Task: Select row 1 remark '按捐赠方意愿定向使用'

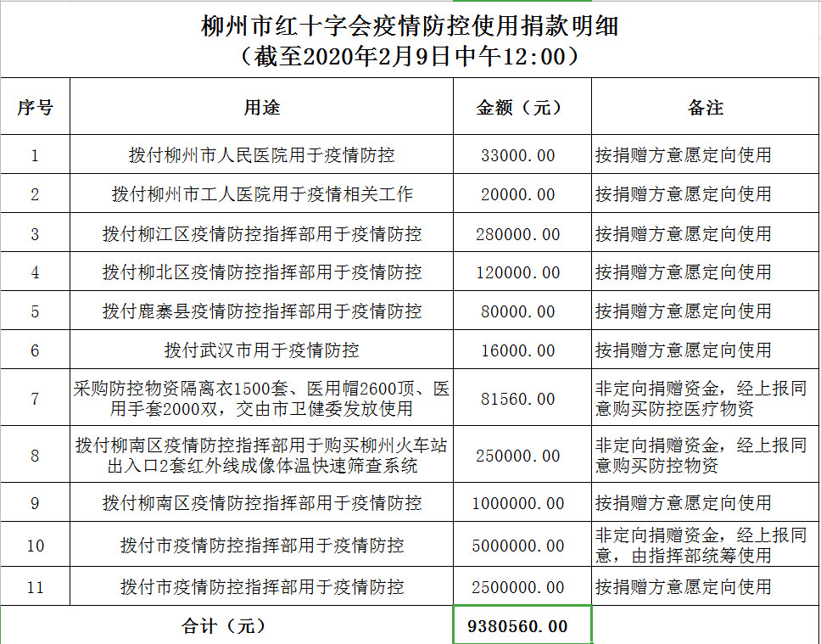Action: [x=706, y=154]
